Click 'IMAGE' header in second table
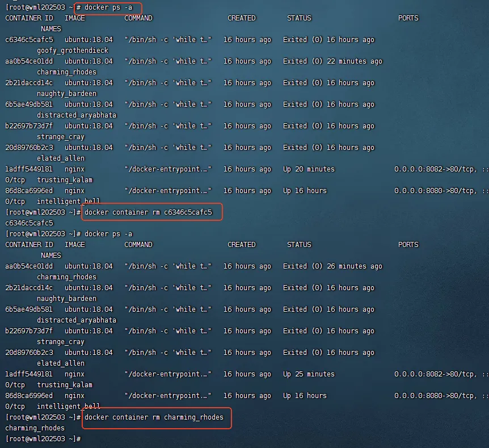Viewport: 489px width, 448px height. [74, 245]
